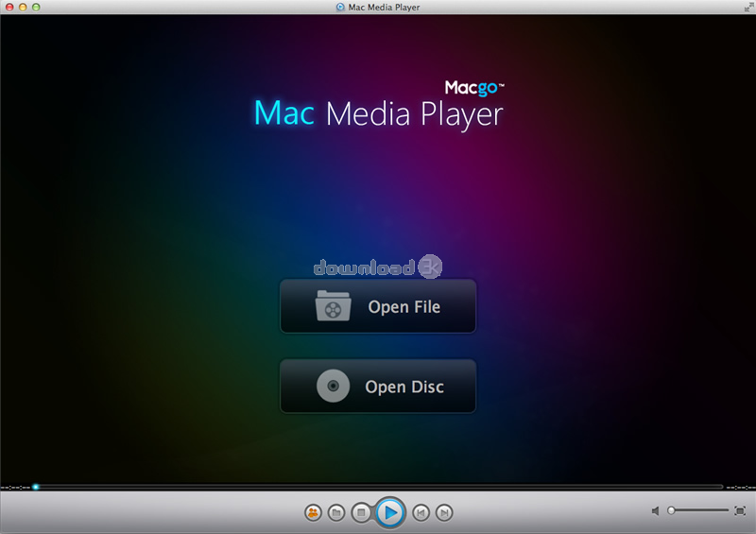Skip to next track button
Image resolution: width=756 pixels, height=534 pixels.
point(444,512)
